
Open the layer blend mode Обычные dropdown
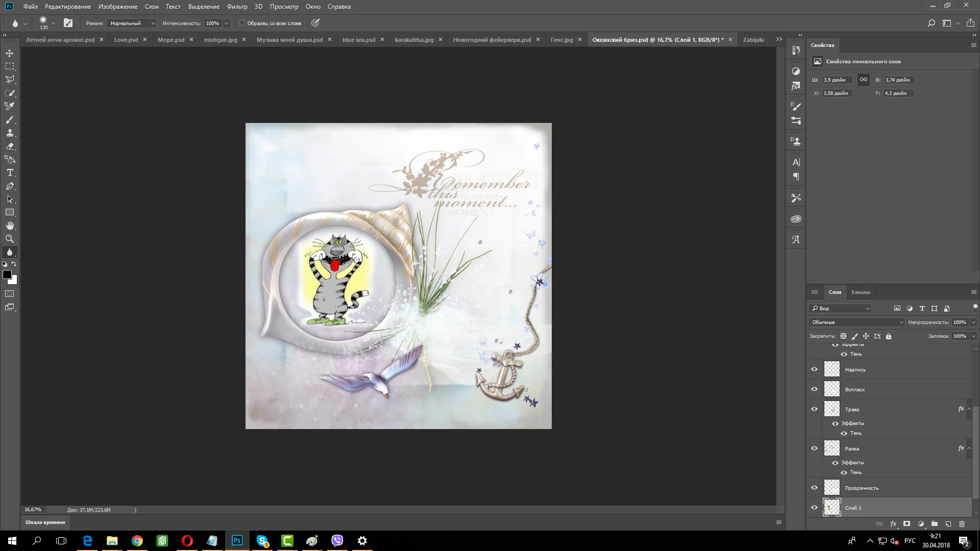(856, 322)
